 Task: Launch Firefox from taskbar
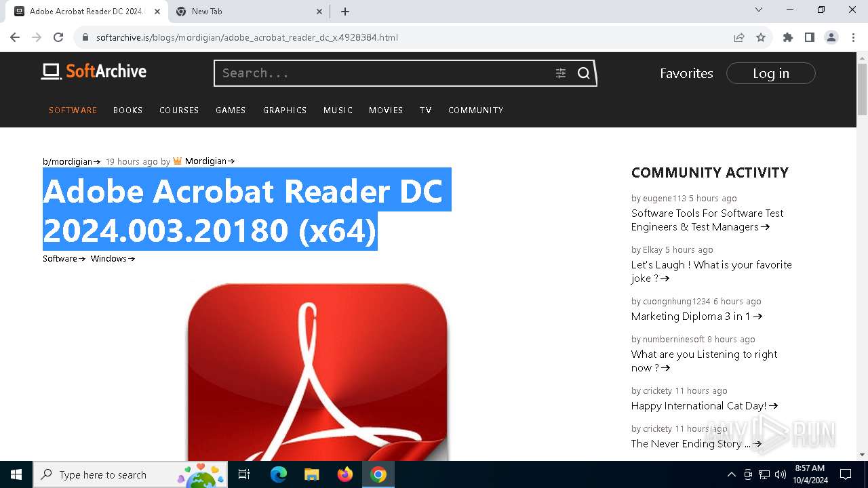click(345, 474)
